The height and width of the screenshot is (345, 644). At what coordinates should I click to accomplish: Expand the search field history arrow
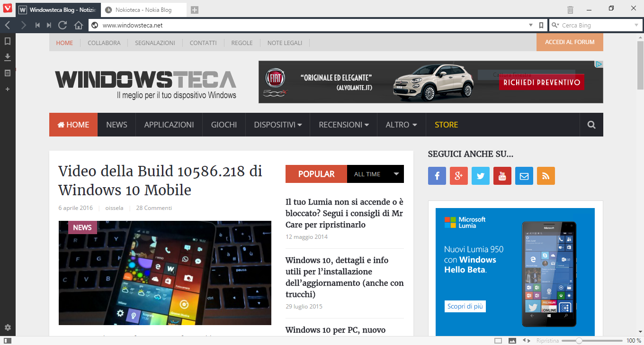pyautogui.click(x=636, y=25)
